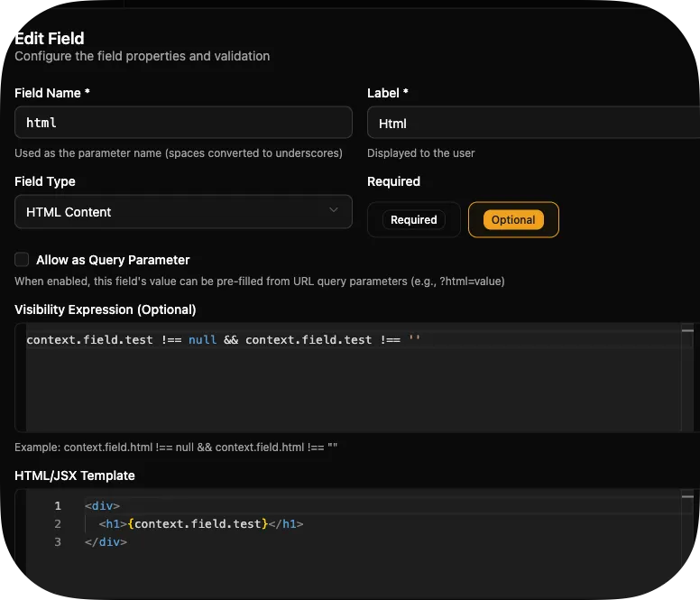700x600 pixels.
Task: Click the Allow as Query Parameter label text
Action: coord(113,260)
